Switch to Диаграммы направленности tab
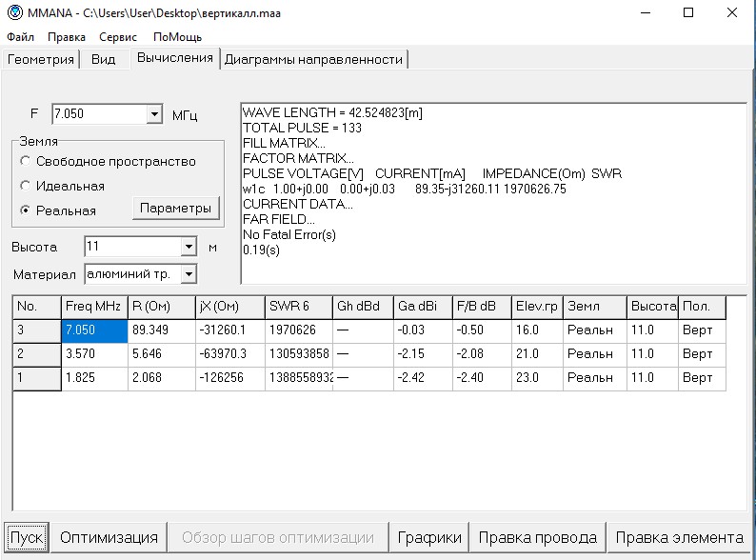Viewport: 756px width, 560px height. coord(313,59)
